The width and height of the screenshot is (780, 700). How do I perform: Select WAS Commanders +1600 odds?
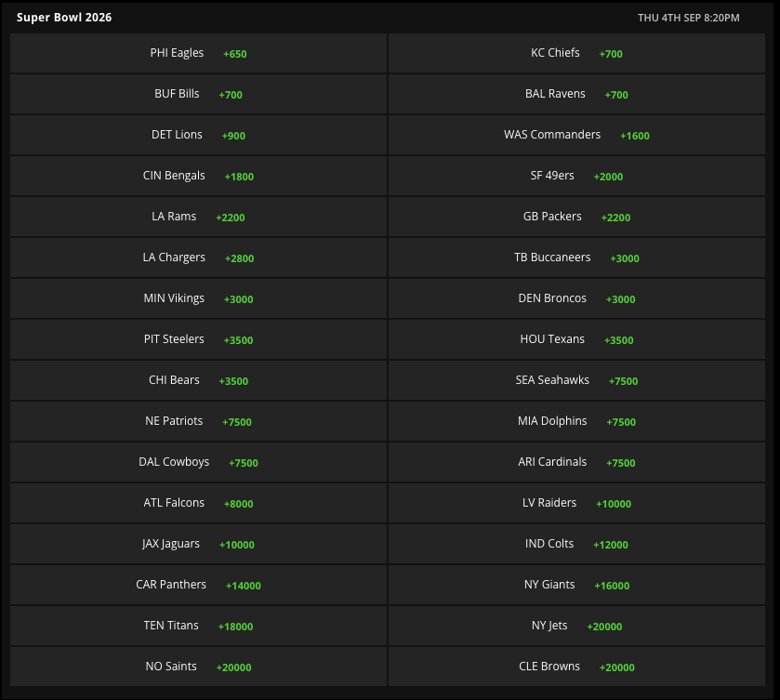(x=576, y=135)
